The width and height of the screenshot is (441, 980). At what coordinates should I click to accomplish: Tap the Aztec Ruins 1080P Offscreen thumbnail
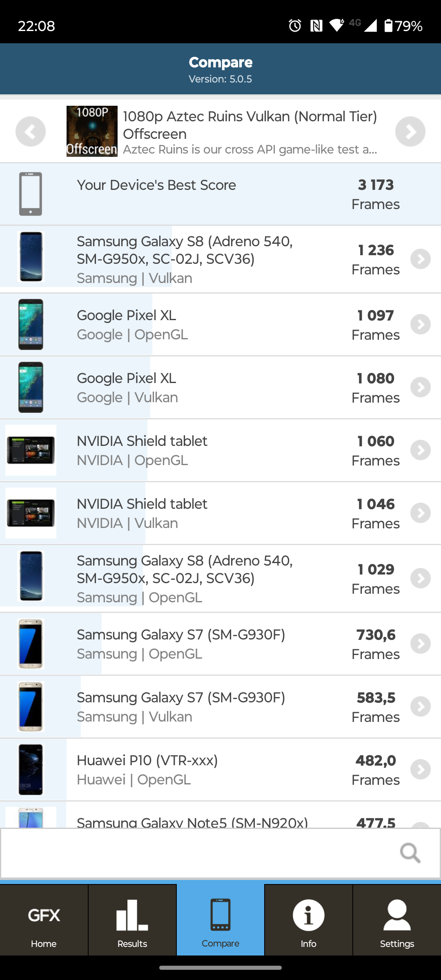[x=92, y=131]
